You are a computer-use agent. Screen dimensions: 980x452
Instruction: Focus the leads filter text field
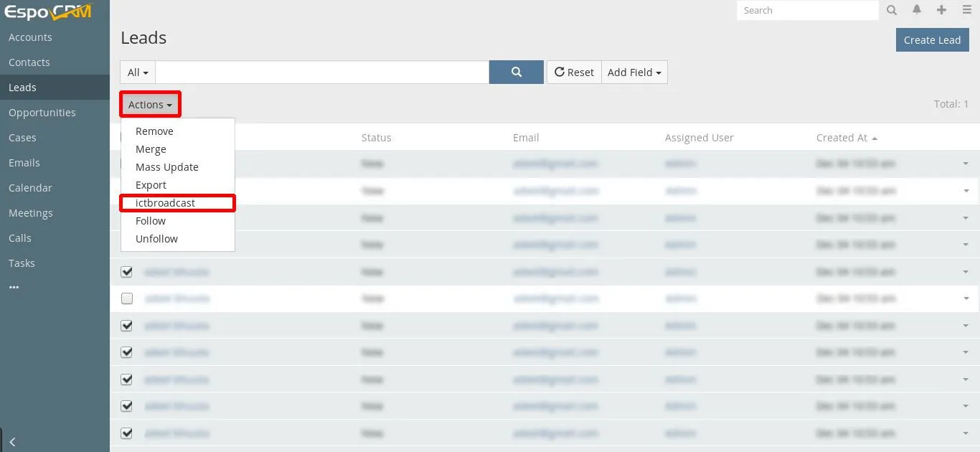pos(322,72)
